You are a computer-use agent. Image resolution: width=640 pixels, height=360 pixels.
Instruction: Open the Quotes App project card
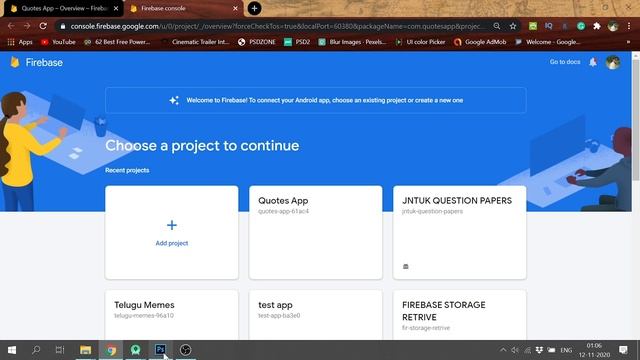click(316, 233)
